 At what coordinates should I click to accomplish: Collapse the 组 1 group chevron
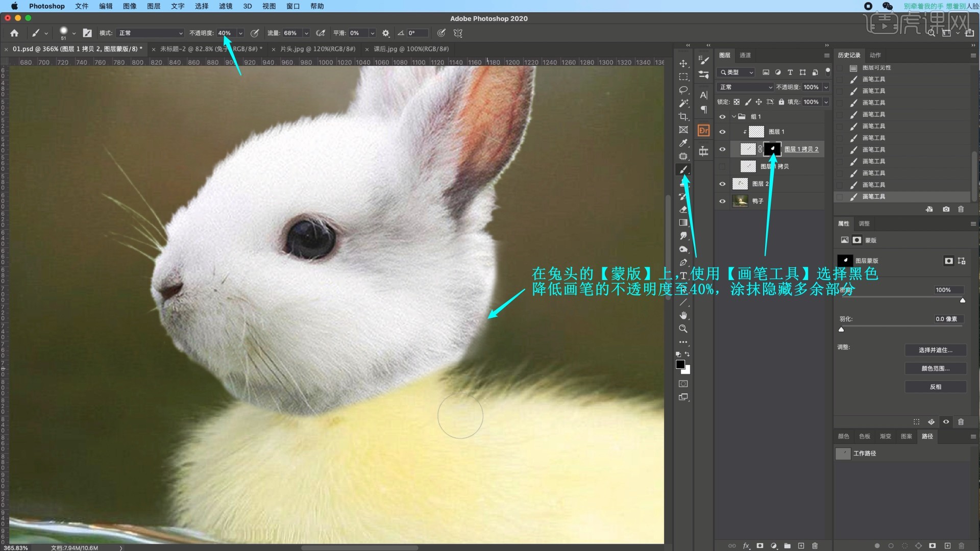point(733,117)
